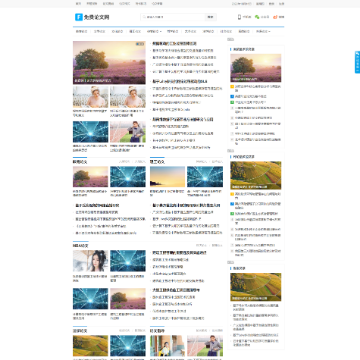Focus the search input box in header

coord(173,17)
